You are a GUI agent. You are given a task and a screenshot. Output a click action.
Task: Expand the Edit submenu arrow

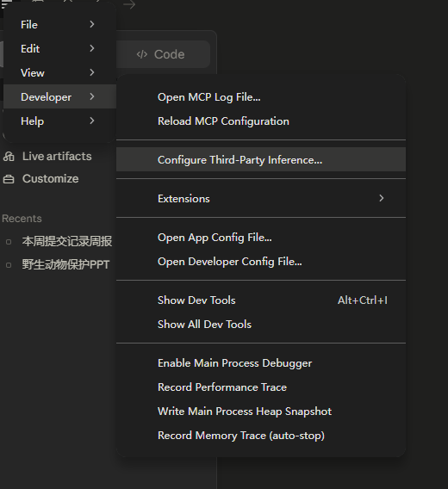point(92,48)
